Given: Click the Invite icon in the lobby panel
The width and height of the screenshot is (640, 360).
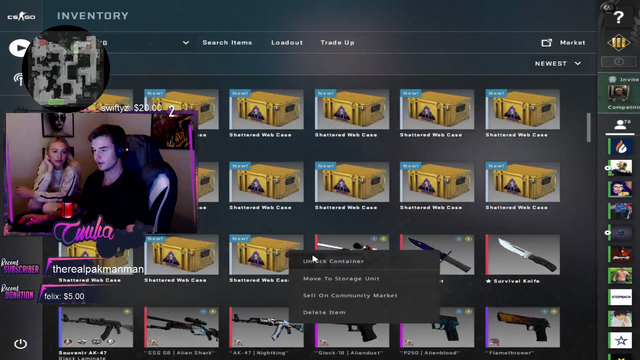Looking at the screenshot, I should 612,79.
